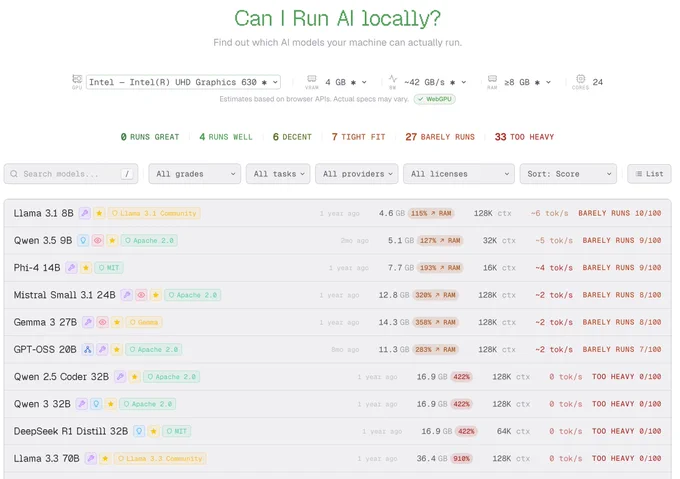The width and height of the screenshot is (680, 479).
Task: Click the vision eye icon next to Gemma 3 27B
Action: pos(102,323)
